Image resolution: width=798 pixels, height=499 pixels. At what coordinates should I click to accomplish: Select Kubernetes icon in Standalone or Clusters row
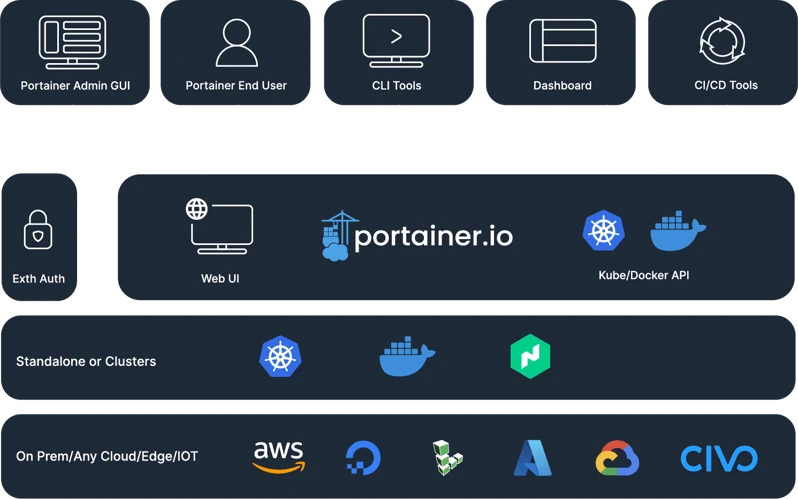(279, 357)
